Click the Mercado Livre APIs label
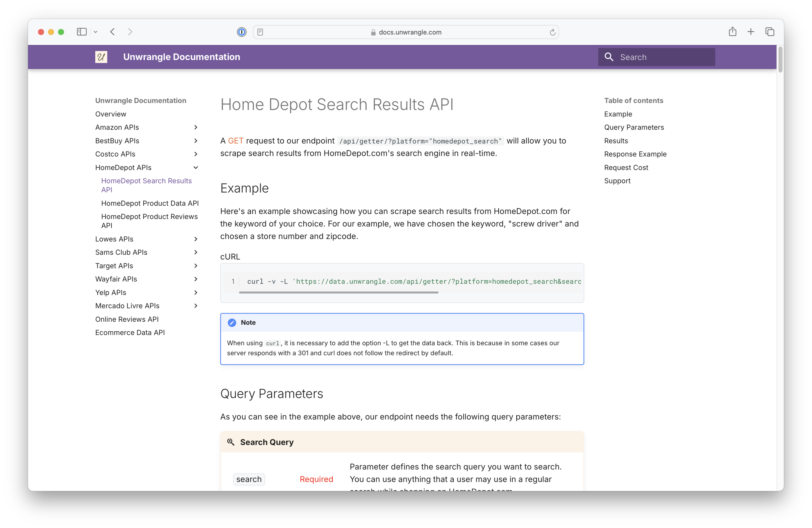Screen dimensions: 812x528 click(x=127, y=306)
